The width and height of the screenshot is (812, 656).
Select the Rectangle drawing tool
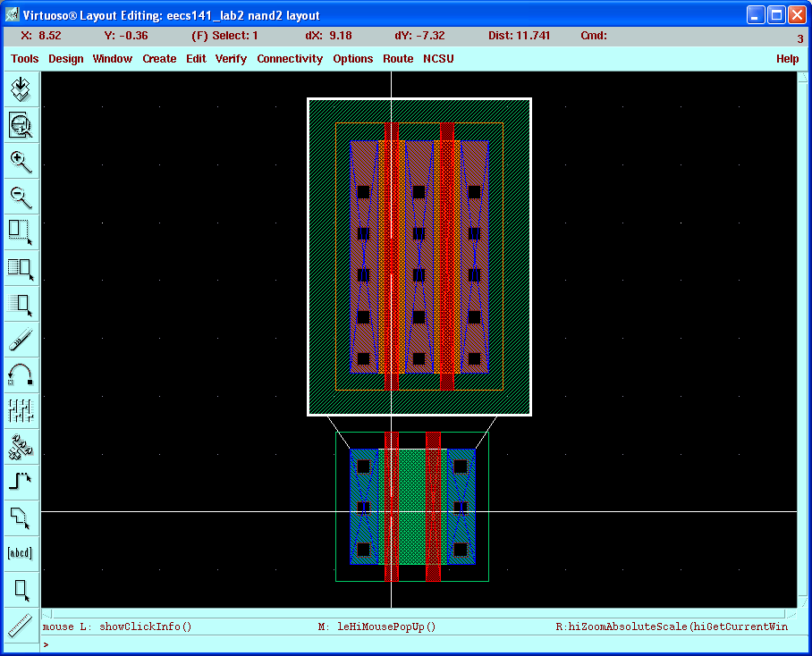pyautogui.click(x=21, y=589)
